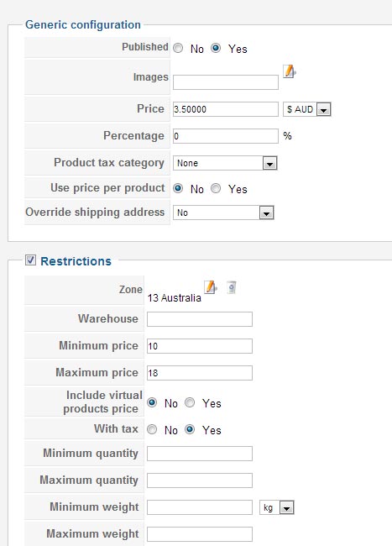Click the Maximum price field
The image size is (392, 546).
coord(200,373)
